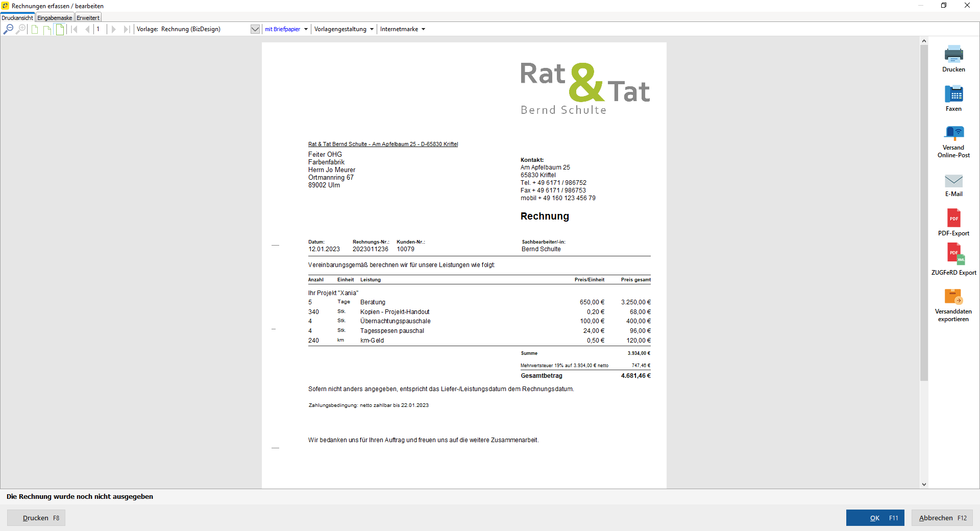Click the 'Übernachtungspauschale' line item
This screenshot has height=531, width=980.
pos(396,321)
